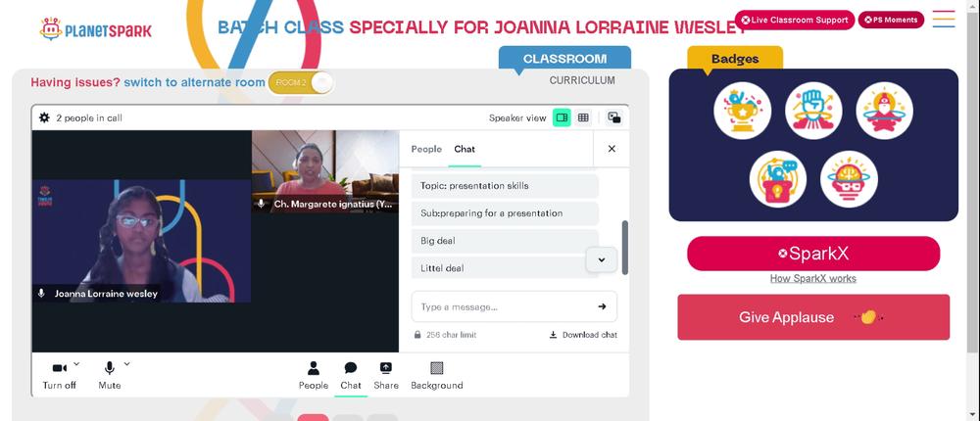Image resolution: width=980 pixels, height=421 pixels.
Task: Open the CURRICULUM tab
Action: (582, 80)
